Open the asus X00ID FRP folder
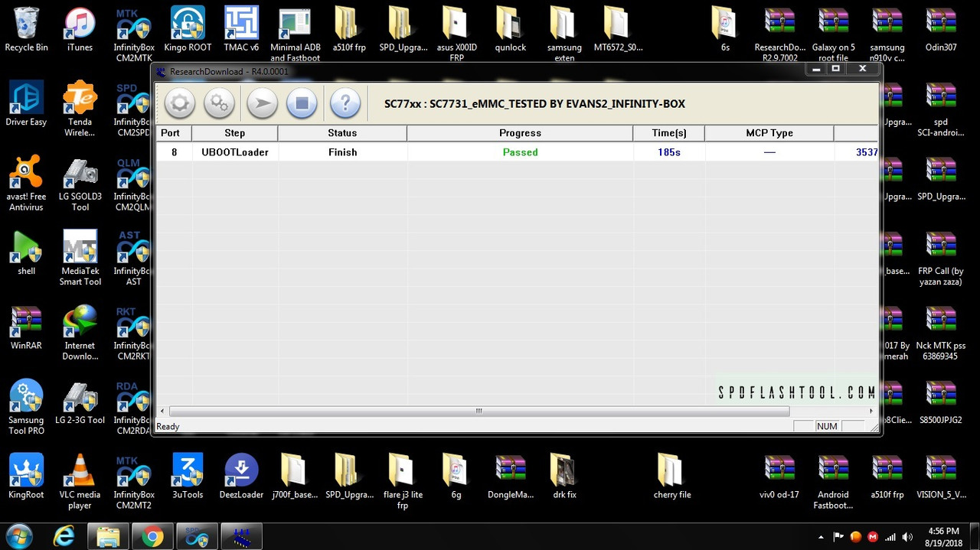980x550 pixels. [456, 34]
